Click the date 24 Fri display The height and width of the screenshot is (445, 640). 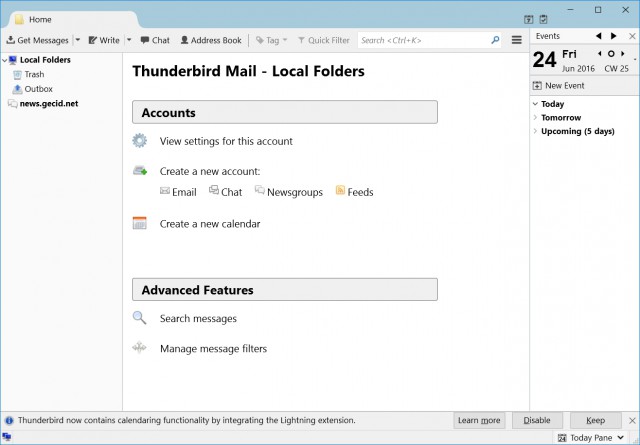coord(555,60)
